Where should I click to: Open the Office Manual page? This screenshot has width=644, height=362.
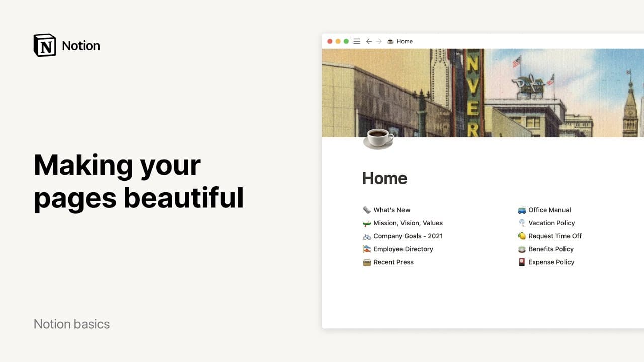(549, 210)
